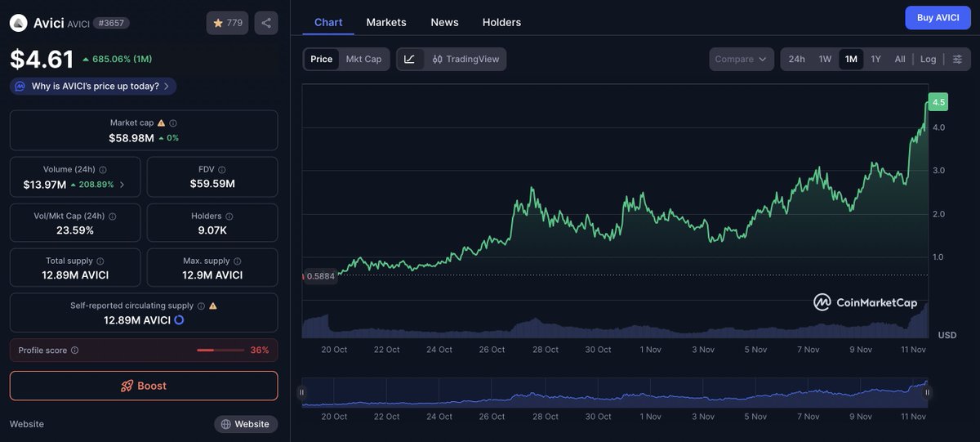This screenshot has height=442, width=980.
Task: Open the Max. supply info icon
Action: 238,261
